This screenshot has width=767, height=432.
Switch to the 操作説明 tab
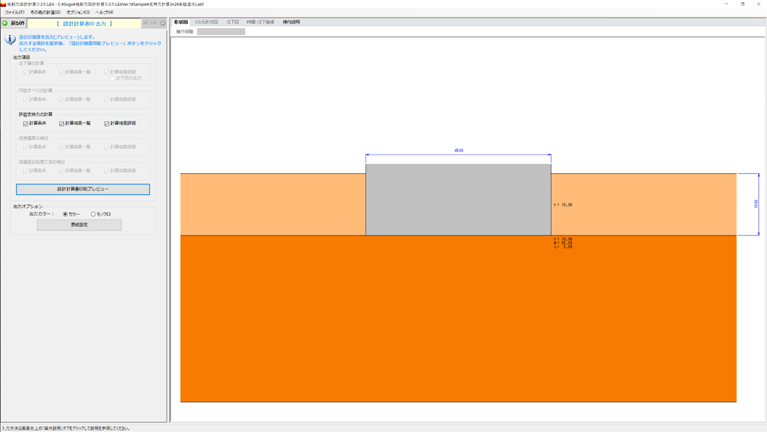click(x=291, y=22)
